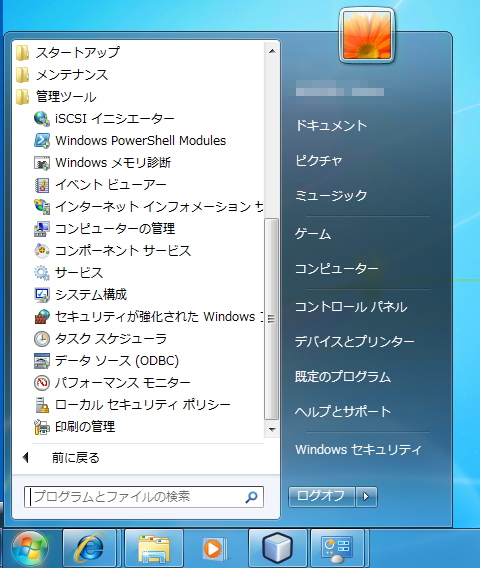Open the インターネット インフォメーション icon

(x=42, y=206)
